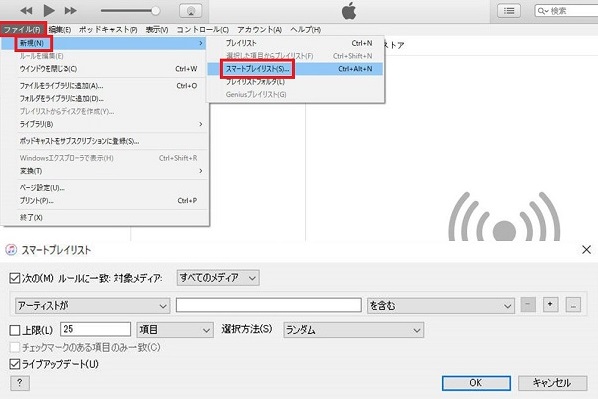This screenshot has height=399, width=598.
Task: Choose 終了(X) to quit
Action: [x=104, y=217]
